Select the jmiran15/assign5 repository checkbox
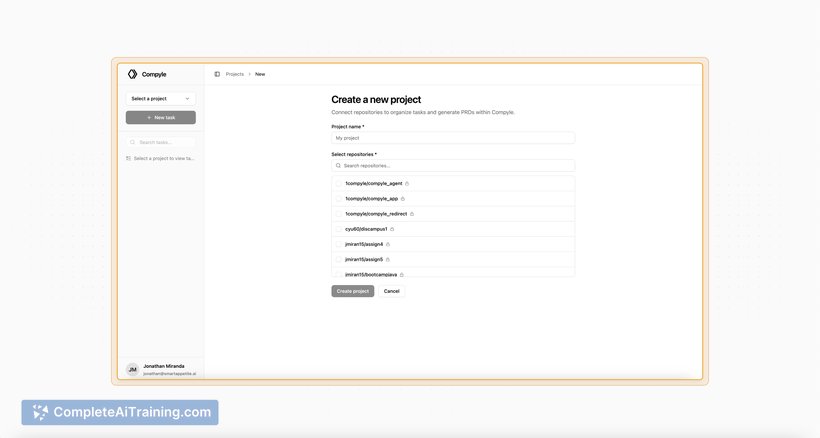The height and width of the screenshot is (438, 820). (338, 259)
